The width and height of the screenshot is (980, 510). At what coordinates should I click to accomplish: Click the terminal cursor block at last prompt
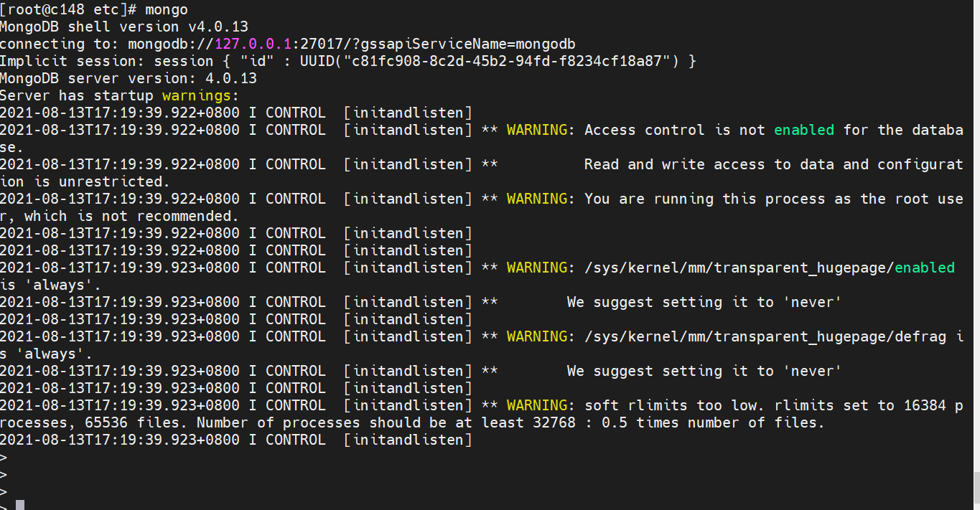pyautogui.click(x=20, y=505)
